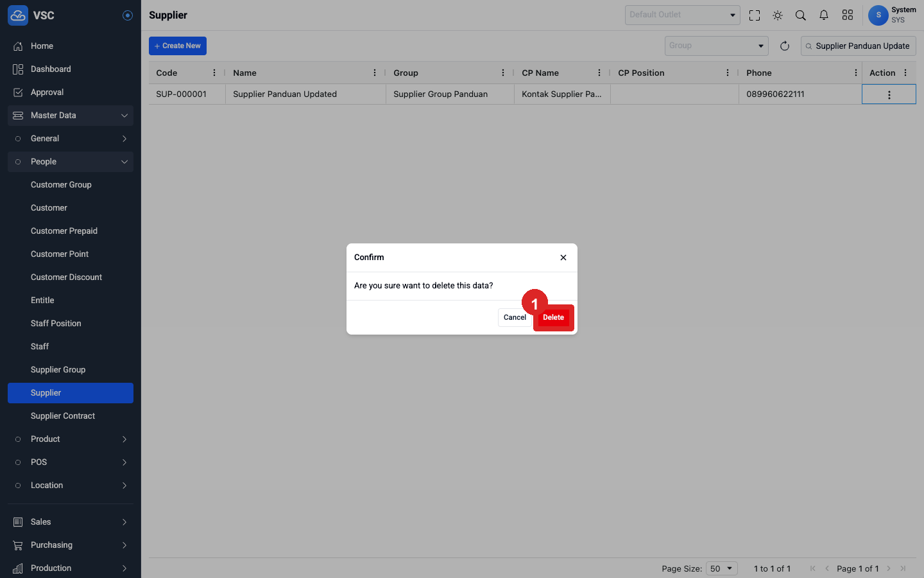Open the Default Outlet dropdown

point(683,15)
